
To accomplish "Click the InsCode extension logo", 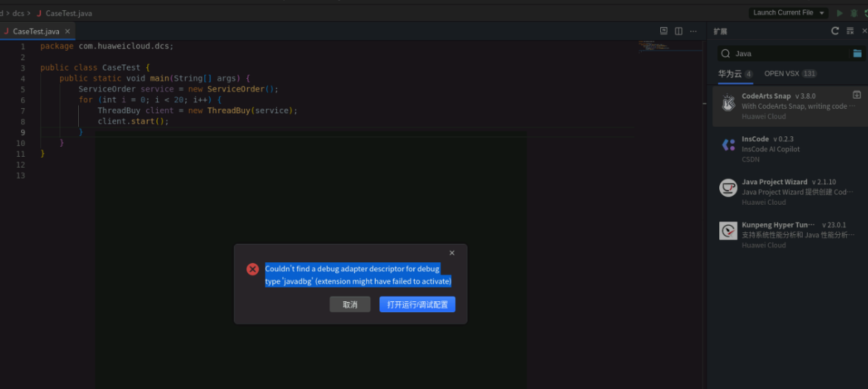I will pyautogui.click(x=728, y=145).
